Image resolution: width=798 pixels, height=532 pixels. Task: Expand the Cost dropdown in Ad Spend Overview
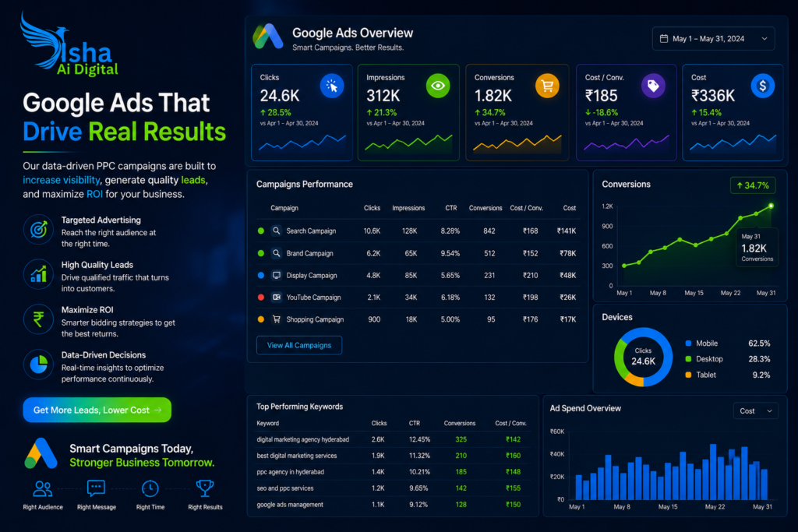[x=756, y=411]
